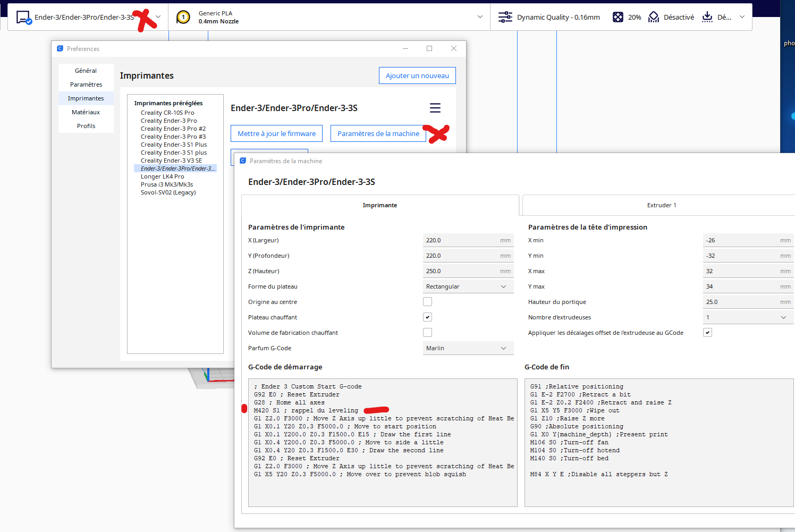Click the M420 S1 rappel du leveling line
The image size is (795, 532).
pyautogui.click(x=306, y=410)
